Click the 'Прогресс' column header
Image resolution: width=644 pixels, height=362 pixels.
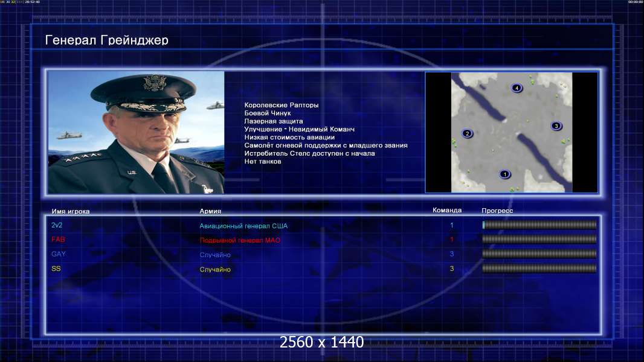tap(497, 211)
